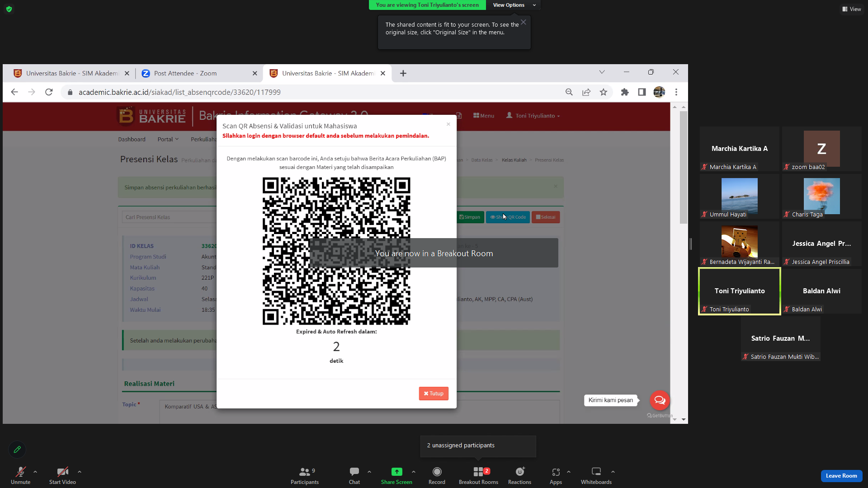Open the Dashboard menu item
This screenshot has height=488, width=868.
(132, 139)
